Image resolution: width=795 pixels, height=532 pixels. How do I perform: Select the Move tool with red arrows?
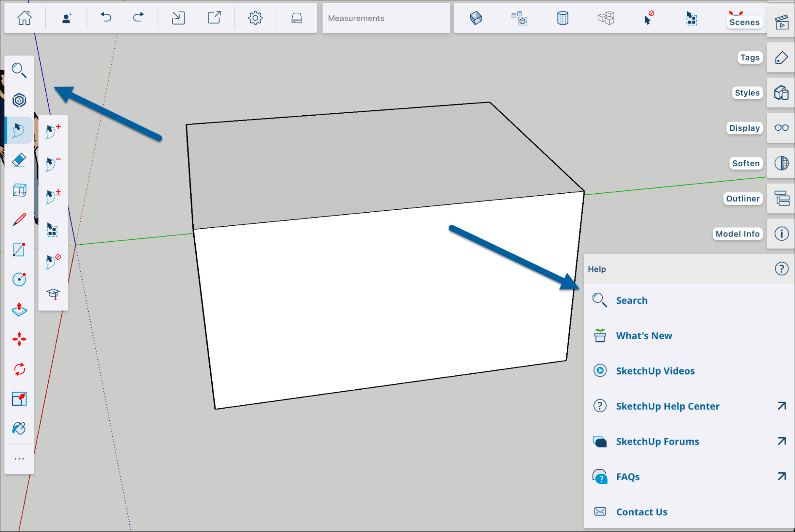tap(19, 339)
